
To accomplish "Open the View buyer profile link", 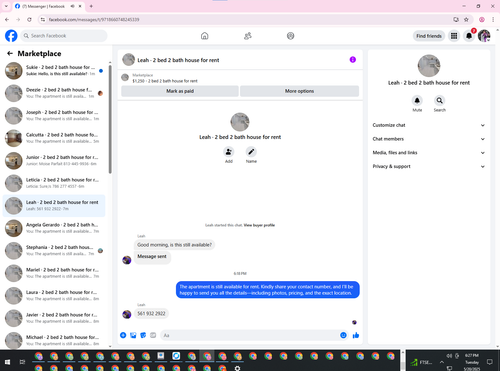I will tap(259, 225).
